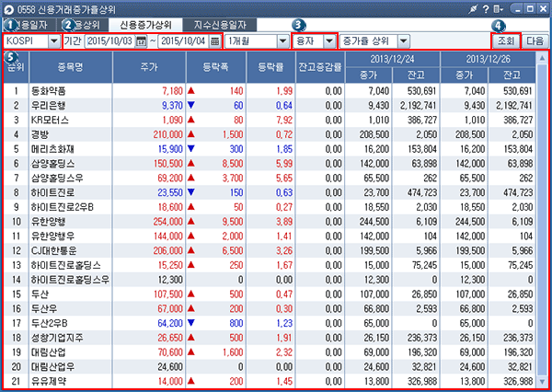Click the end date field 2015/10/04
This screenshot has height=392, width=552.
point(183,41)
